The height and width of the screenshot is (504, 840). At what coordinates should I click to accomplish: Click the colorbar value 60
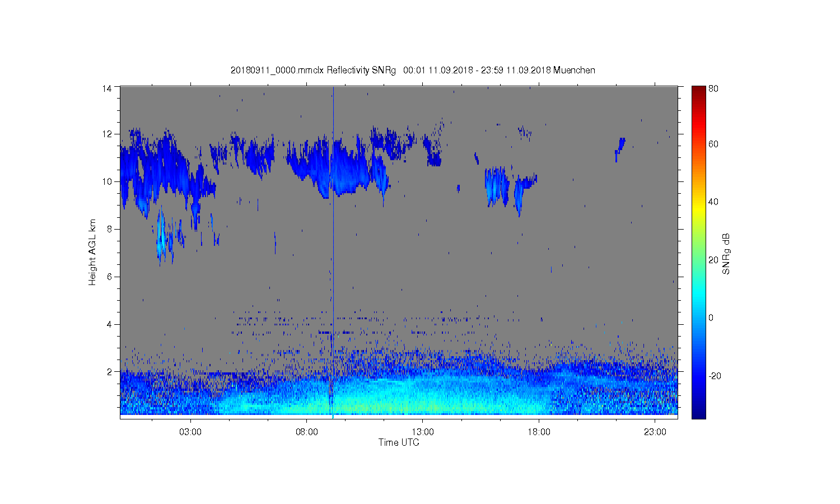coord(713,144)
